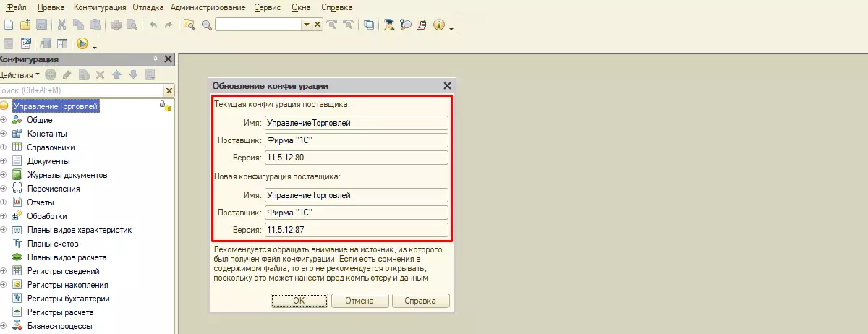Select the УправлениеТорговлей root tree item

(x=55, y=106)
